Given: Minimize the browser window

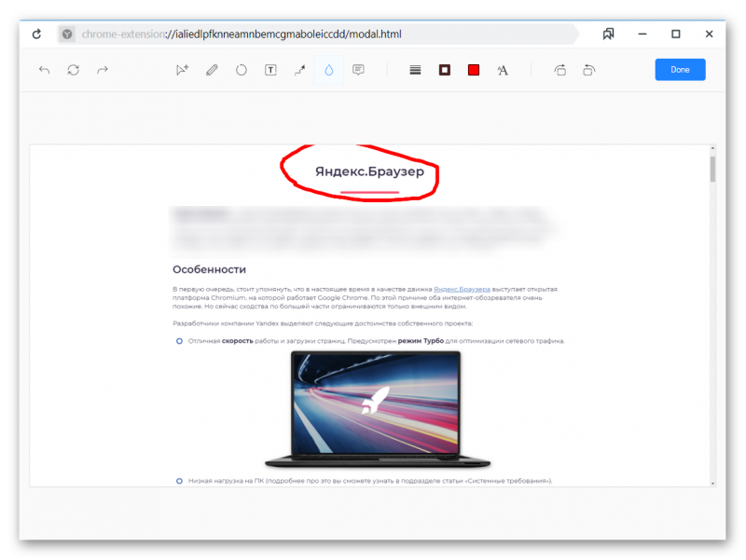Looking at the screenshot, I should click(642, 34).
